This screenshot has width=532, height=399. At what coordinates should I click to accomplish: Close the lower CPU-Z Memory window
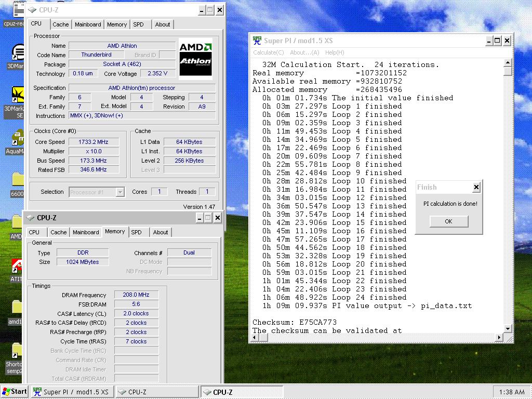point(218,218)
